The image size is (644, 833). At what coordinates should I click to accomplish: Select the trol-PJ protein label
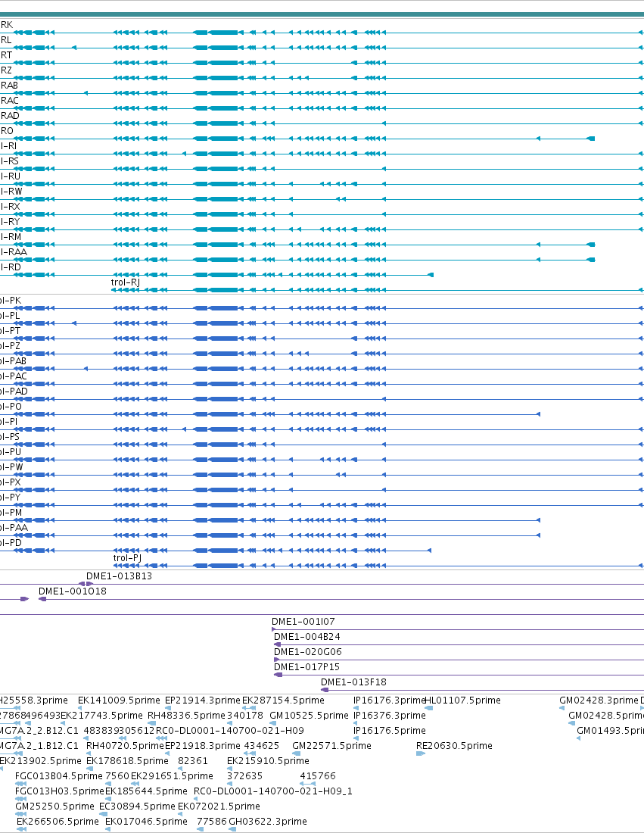[x=127, y=558]
